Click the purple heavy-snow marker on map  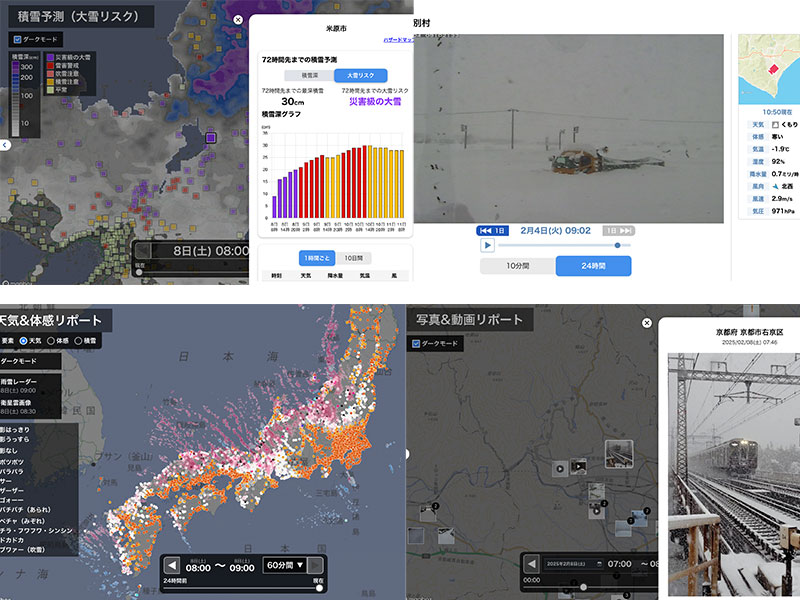tap(210, 138)
